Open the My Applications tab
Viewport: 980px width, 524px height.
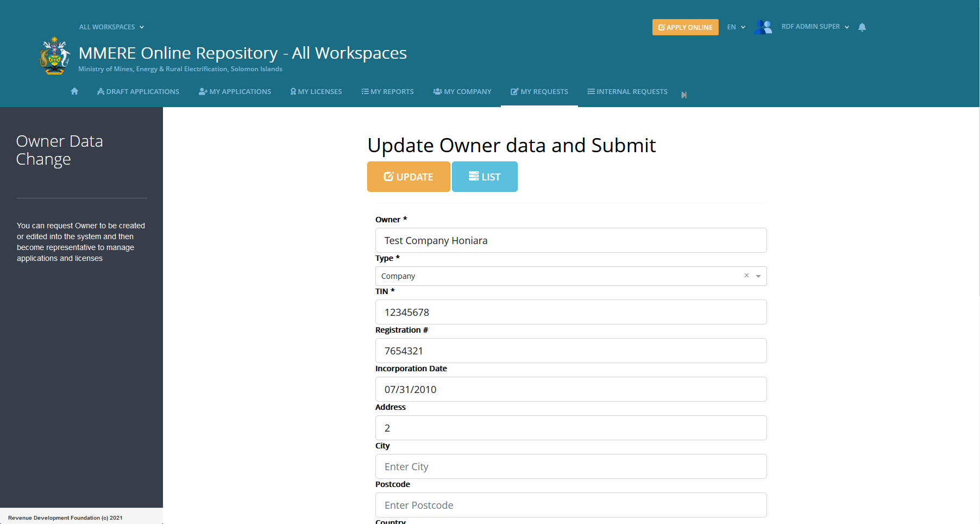[x=235, y=91]
